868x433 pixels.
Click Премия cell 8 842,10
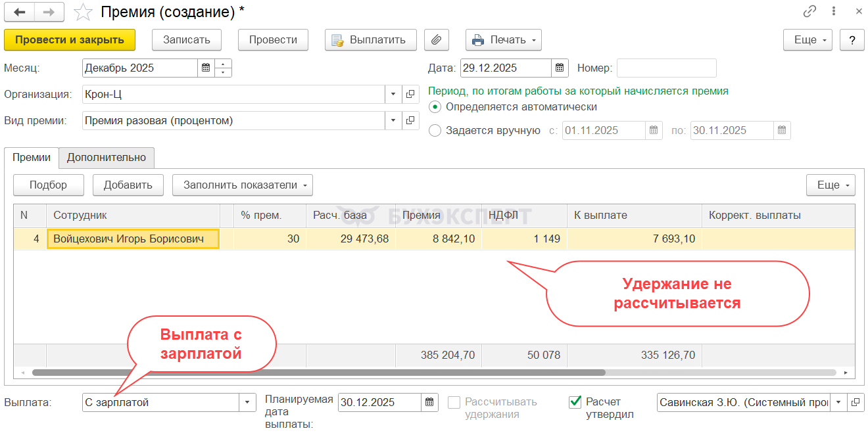[x=439, y=239]
